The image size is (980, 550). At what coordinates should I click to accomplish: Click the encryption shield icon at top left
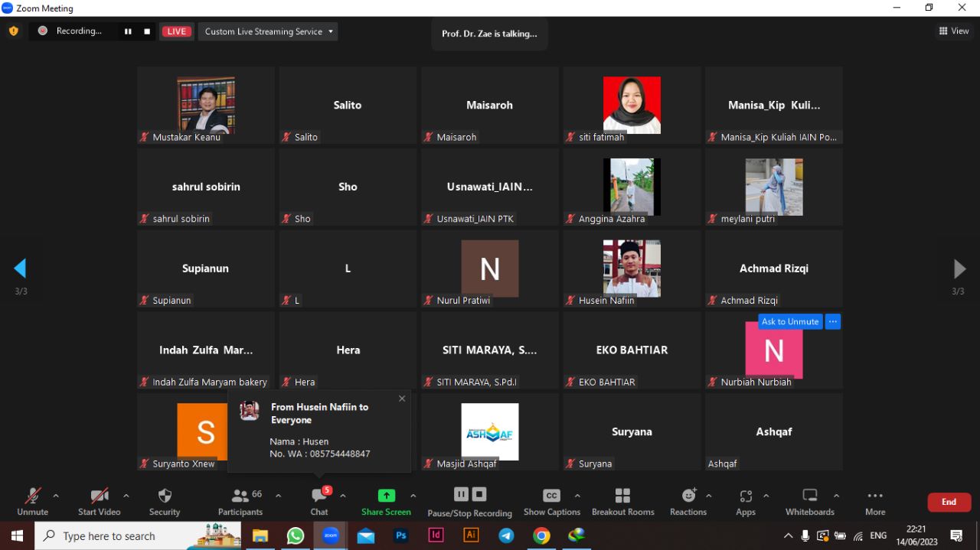coord(13,31)
